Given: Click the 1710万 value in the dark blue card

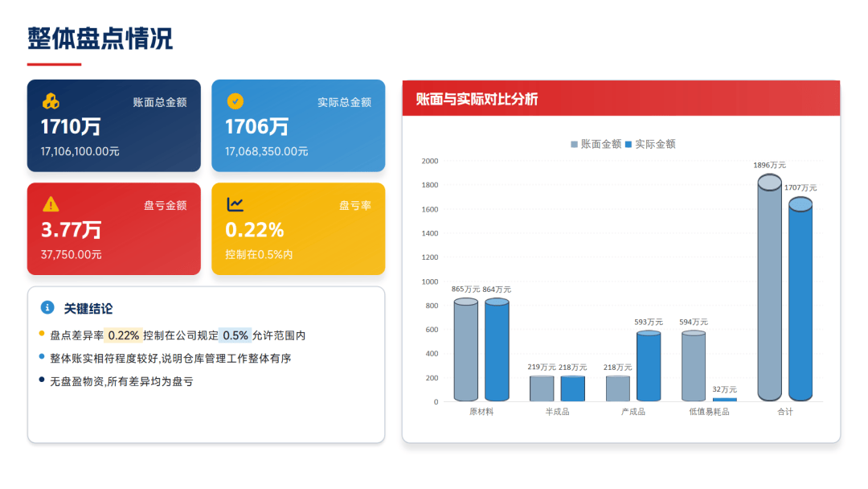Looking at the screenshot, I should pos(71,126).
